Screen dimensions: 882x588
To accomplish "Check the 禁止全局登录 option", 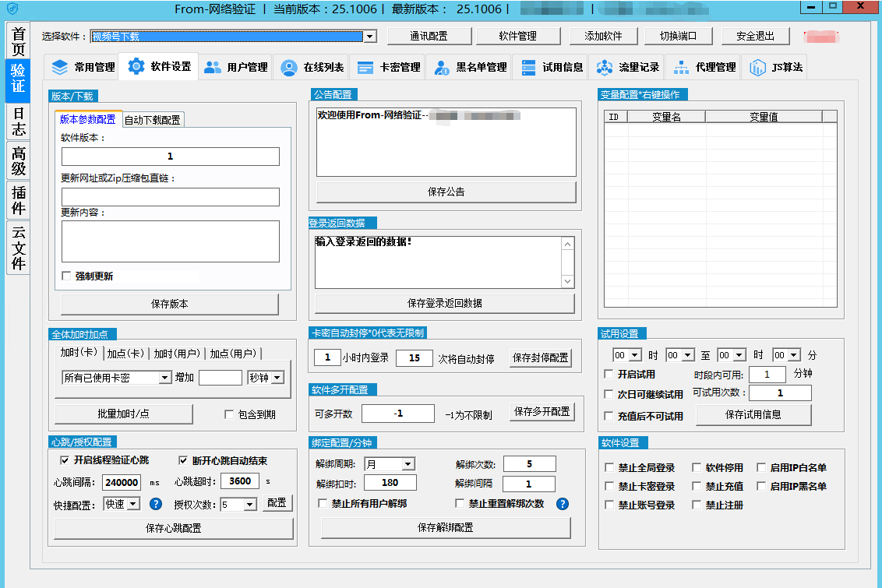I will pyautogui.click(x=609, y=468).
